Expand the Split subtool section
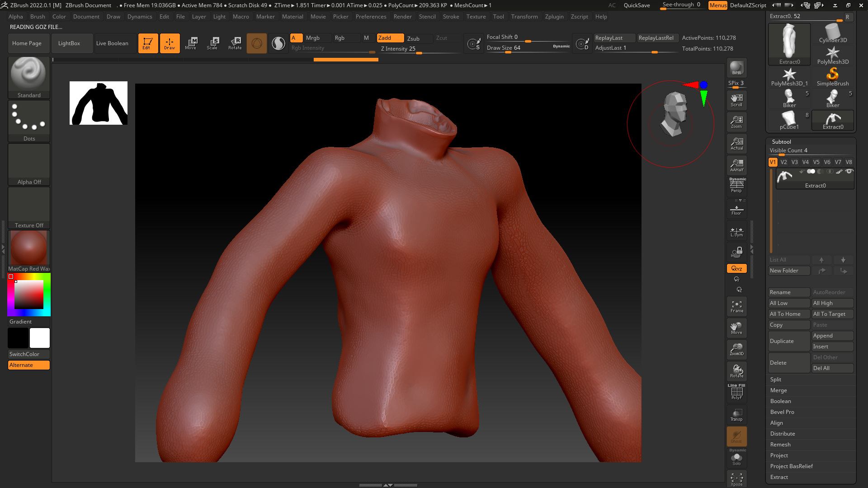The height and width of the screenshot is (488, 868). coord(776,380)
